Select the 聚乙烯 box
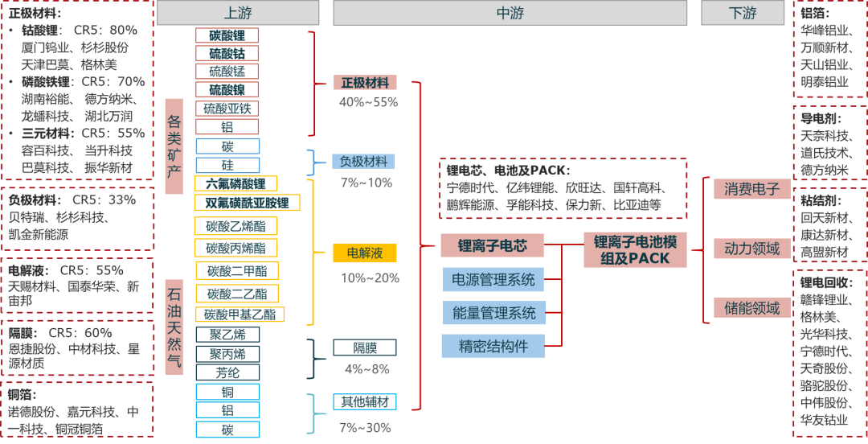The width and height of the screenshot is (868, 444). pos(227,335)
